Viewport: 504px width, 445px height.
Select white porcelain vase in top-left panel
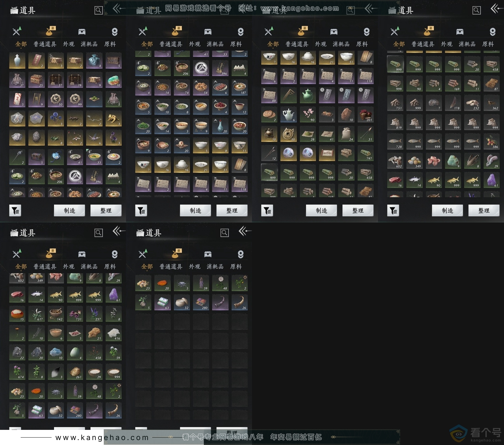(x=17, y=61)
